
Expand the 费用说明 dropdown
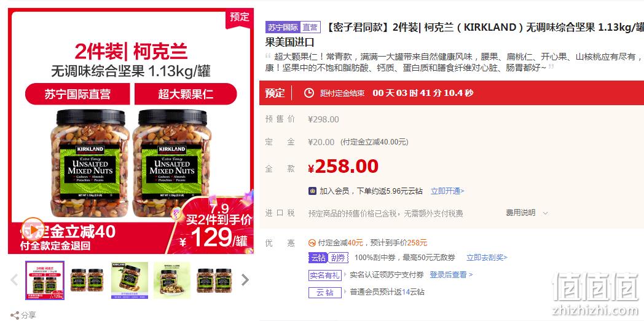tap(527, 213)
